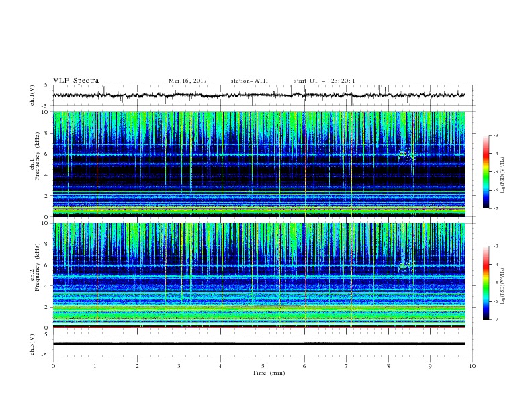Select ch.1 colorbar label "log(PSD)(V²/Hz)"

pos(502,175)
